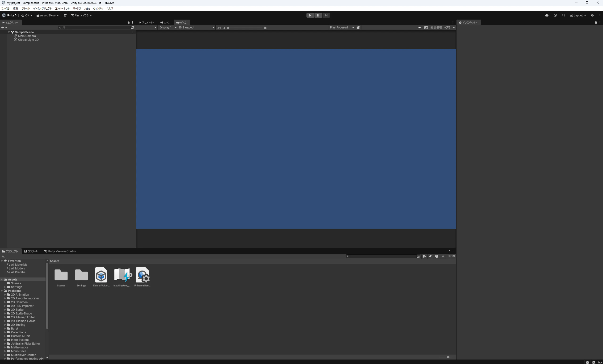The image size is (603, 364).
Task: Lock the Hierarchy panel
Action: pyautogui.click(x=129, y=22)
